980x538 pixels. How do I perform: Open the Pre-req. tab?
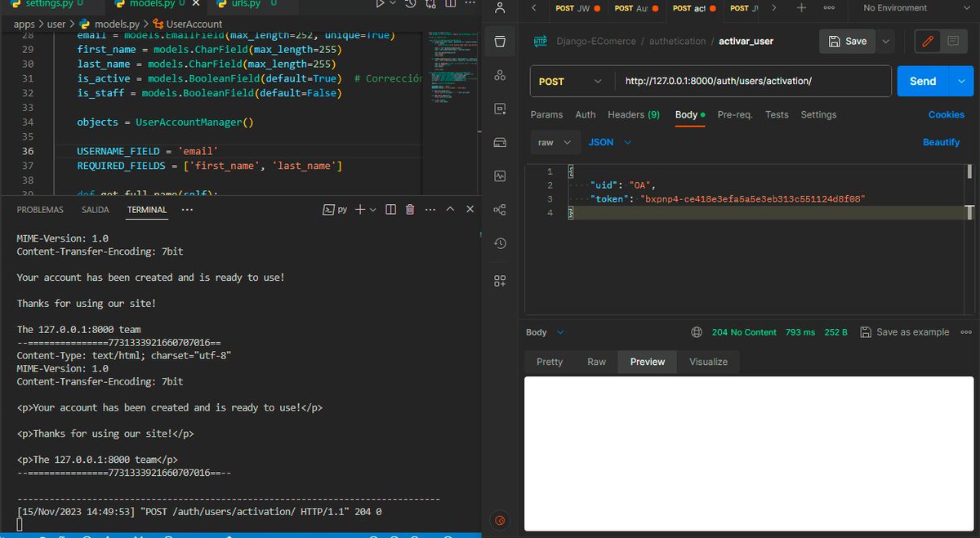tap(735, 115)
